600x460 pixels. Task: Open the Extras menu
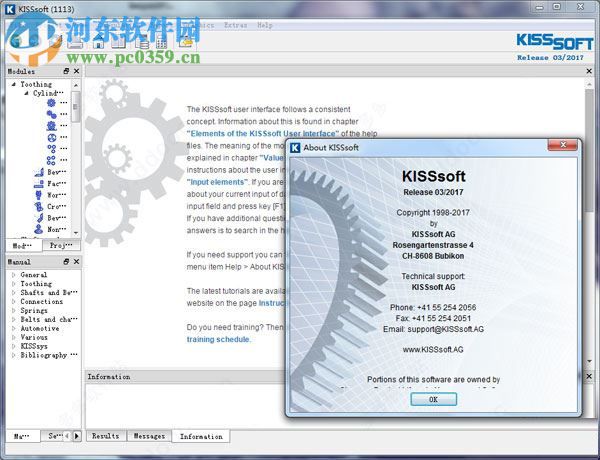point(235,25)
